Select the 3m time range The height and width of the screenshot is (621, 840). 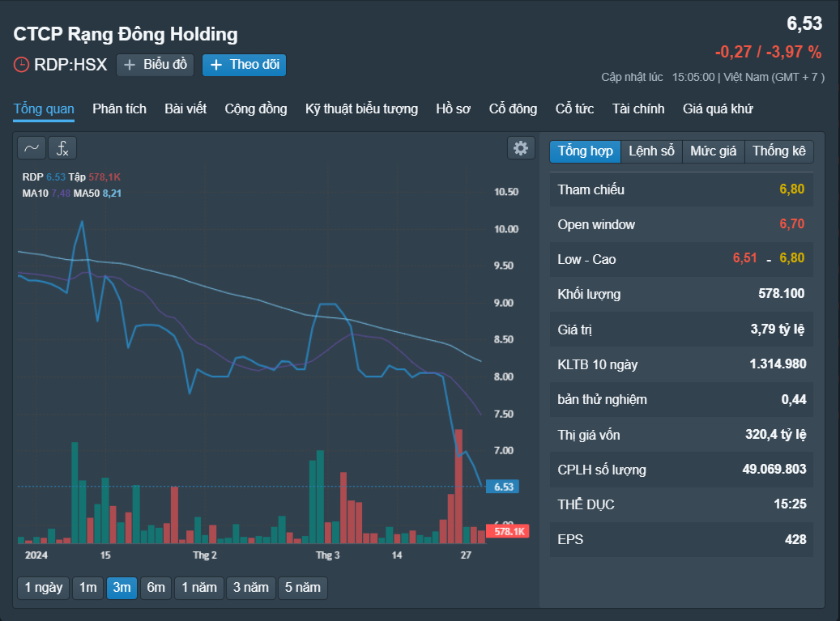tap(122, 588)
